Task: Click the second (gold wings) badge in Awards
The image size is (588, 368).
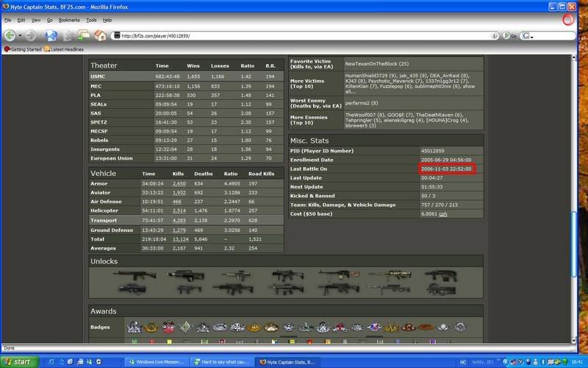Action: click(151, 328)
